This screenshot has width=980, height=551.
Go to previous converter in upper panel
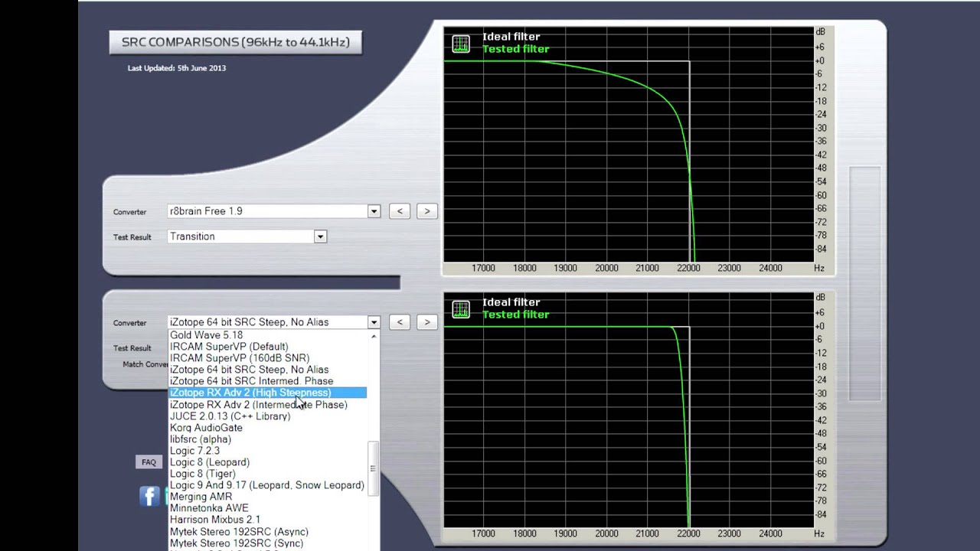(400, 211)
